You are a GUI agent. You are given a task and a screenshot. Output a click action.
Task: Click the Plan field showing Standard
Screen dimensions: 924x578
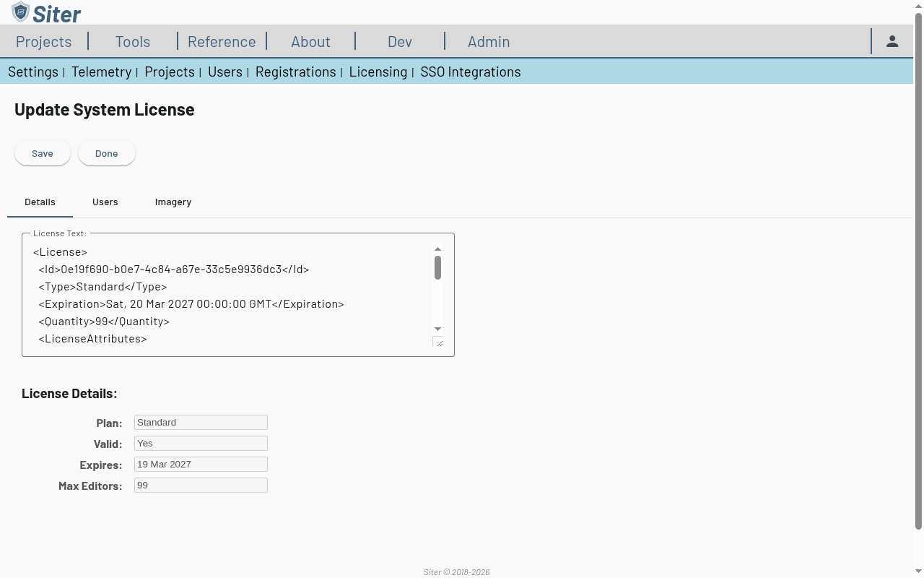coord(201,423)
